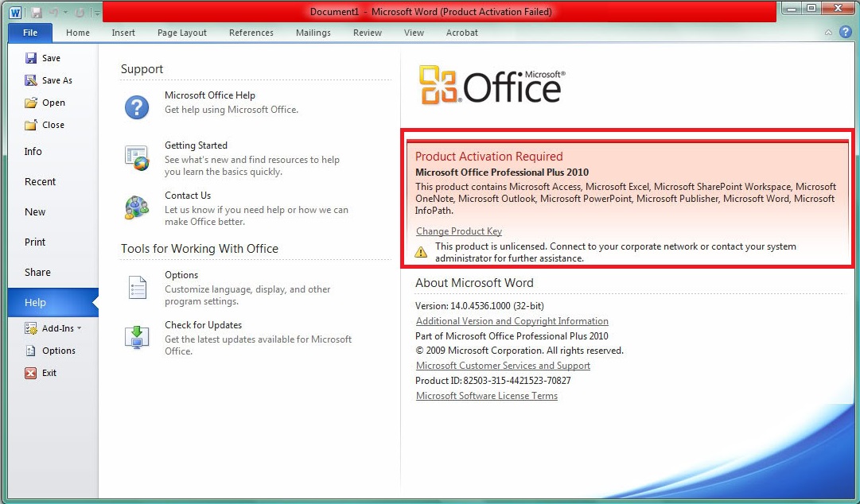Viewport: 860px width, 504px height.
Task: Click Save As label in sidebar
Action: 57,80
